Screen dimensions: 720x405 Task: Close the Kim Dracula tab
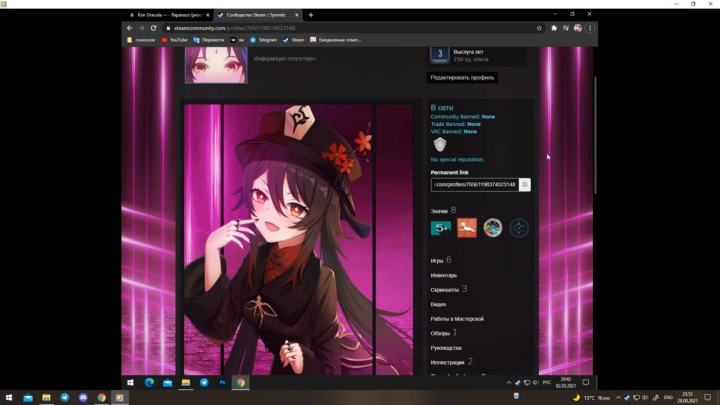point(208,15)
